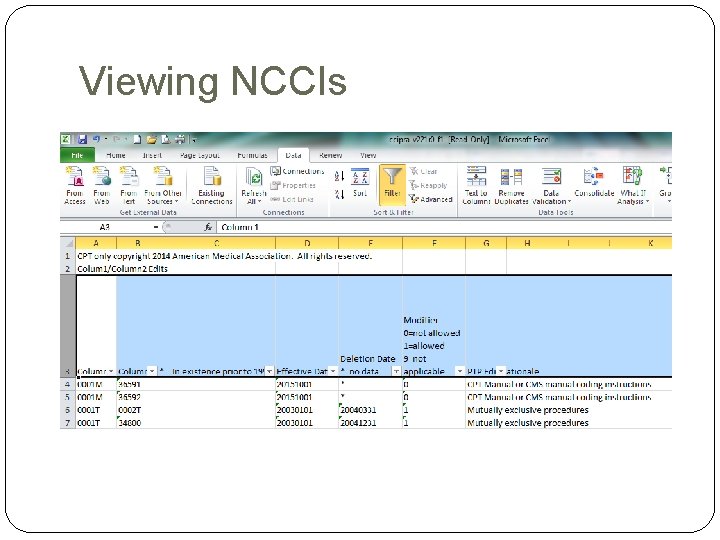The width and height of the screenshot is (720, 540).
Task: Click the Connections icon in Connections group
Action: pyautogui.click(x=275, y=171)
